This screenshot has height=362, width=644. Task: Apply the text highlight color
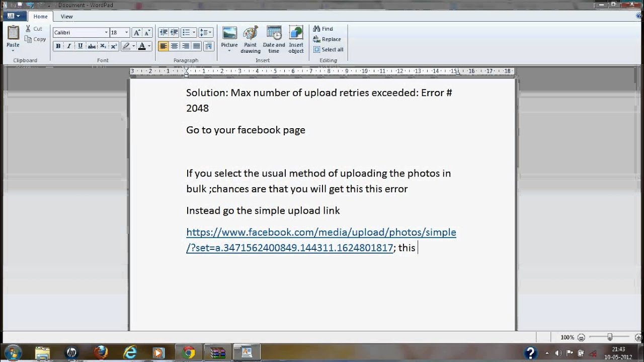tap(126, 46)
